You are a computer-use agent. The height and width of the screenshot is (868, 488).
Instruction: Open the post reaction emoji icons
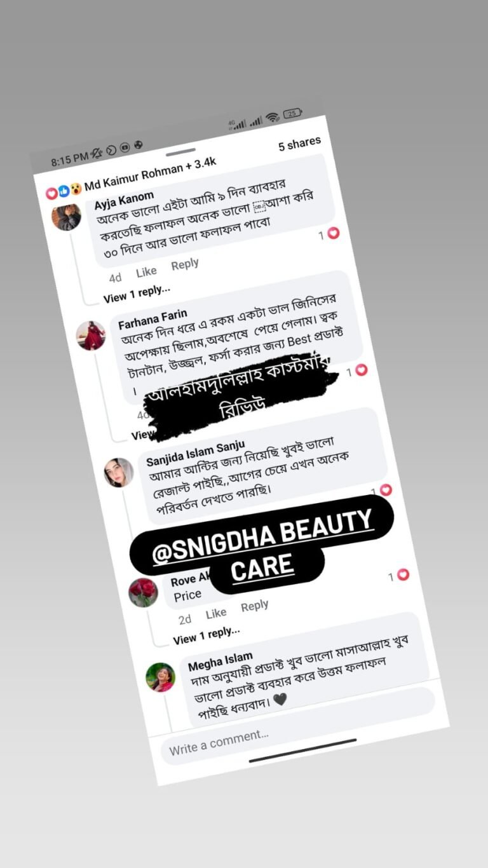(63, 190)
